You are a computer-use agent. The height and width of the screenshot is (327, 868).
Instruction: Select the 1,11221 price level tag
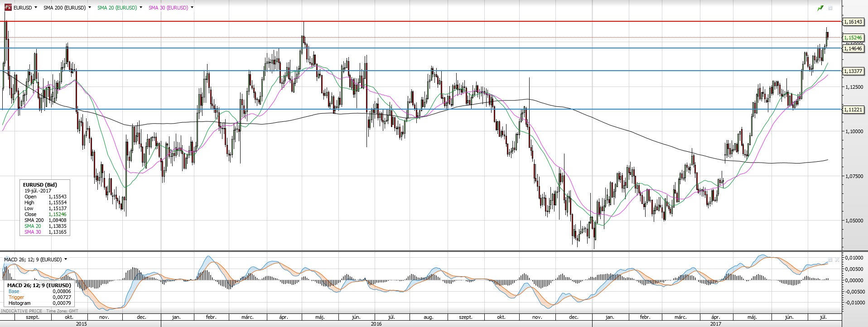coord(853,110)
